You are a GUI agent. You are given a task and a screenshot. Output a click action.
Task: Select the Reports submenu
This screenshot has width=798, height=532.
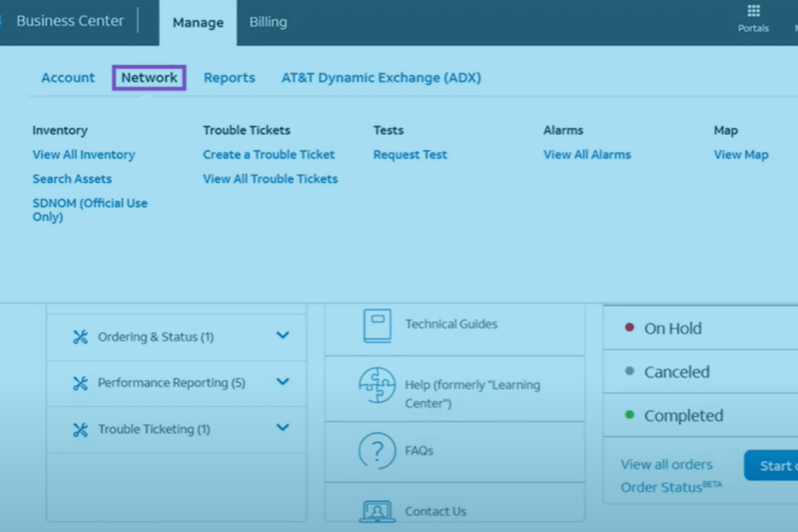(x=230, y=78)
